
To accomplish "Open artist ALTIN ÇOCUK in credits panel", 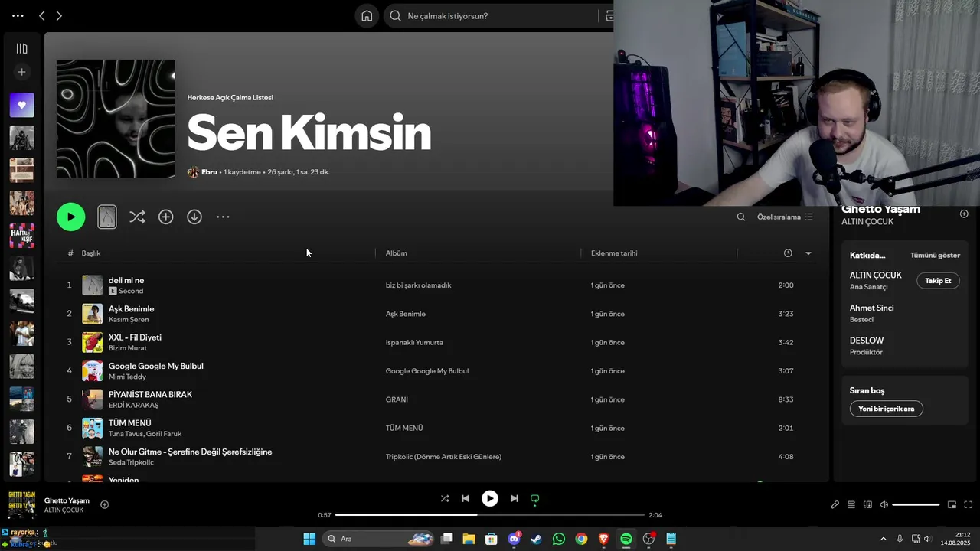I will (876, 275).
